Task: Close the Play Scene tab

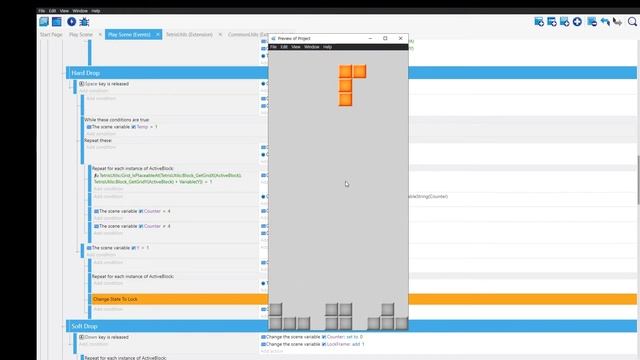Action: (100, 35)
